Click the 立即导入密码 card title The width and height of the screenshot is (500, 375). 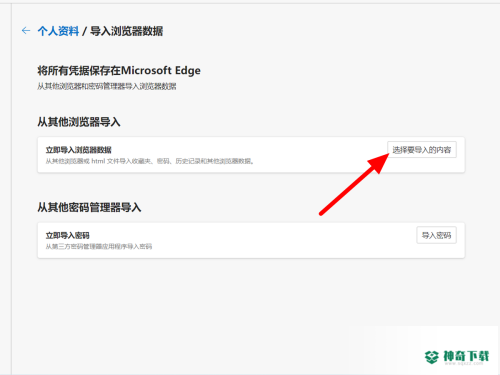(x=68, y=235)
